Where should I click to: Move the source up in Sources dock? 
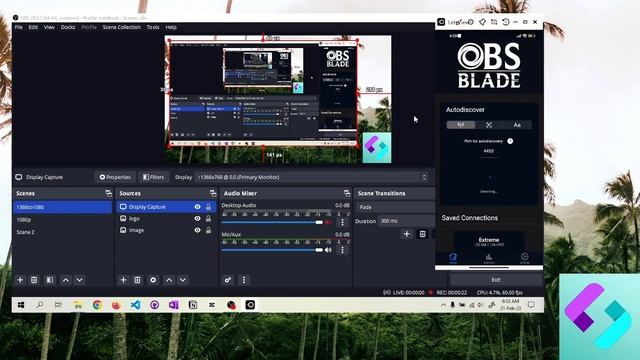click(x=169, y=280)
